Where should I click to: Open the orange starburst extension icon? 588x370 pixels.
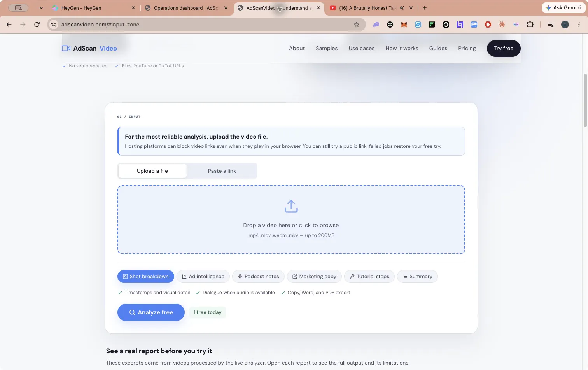[x=502, y=25]
